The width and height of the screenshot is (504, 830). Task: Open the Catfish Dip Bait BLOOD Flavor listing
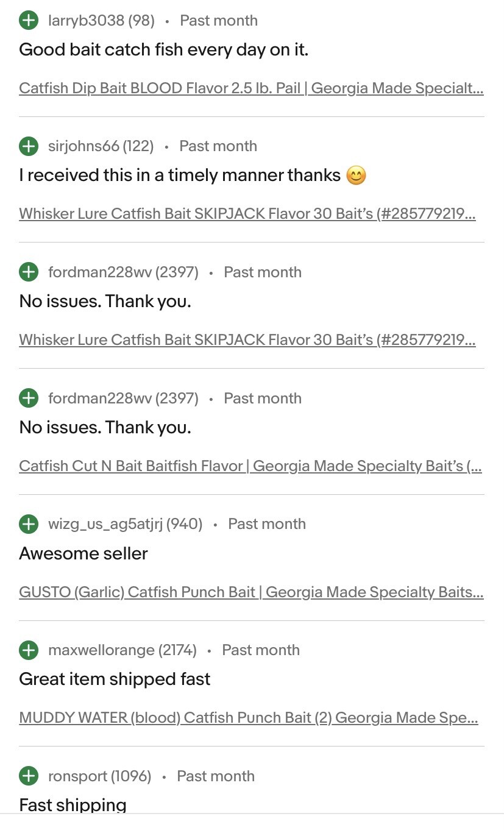(251, 88)
